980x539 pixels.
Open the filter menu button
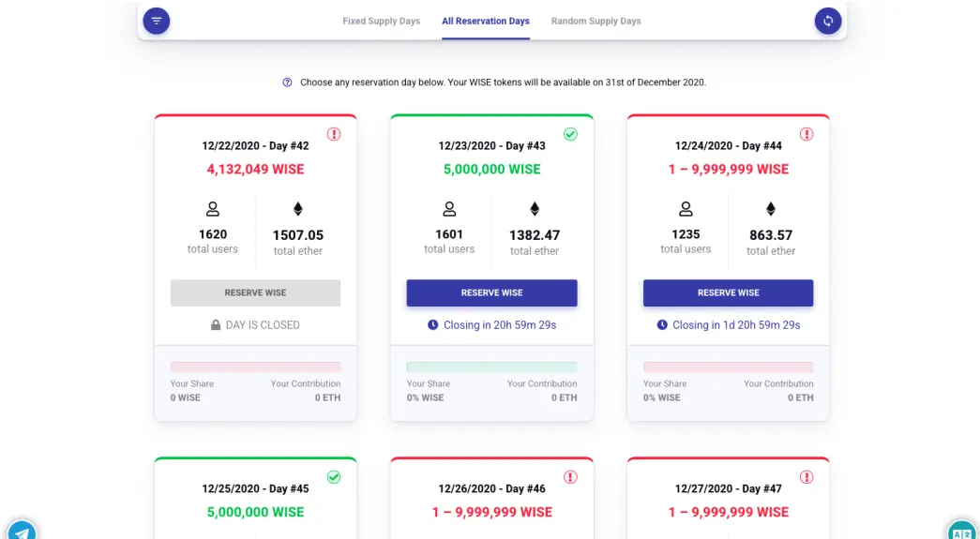pos(157,21)
